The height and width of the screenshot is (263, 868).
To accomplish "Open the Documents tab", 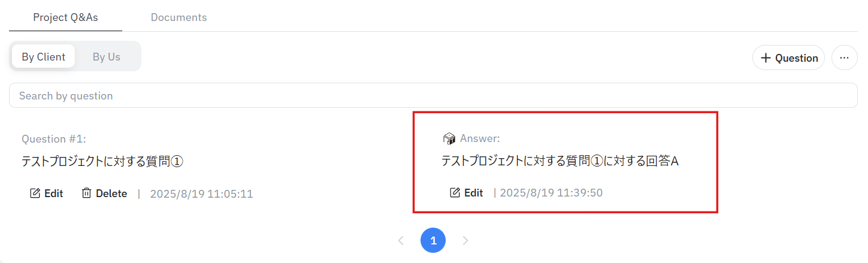I will (179, 17).
